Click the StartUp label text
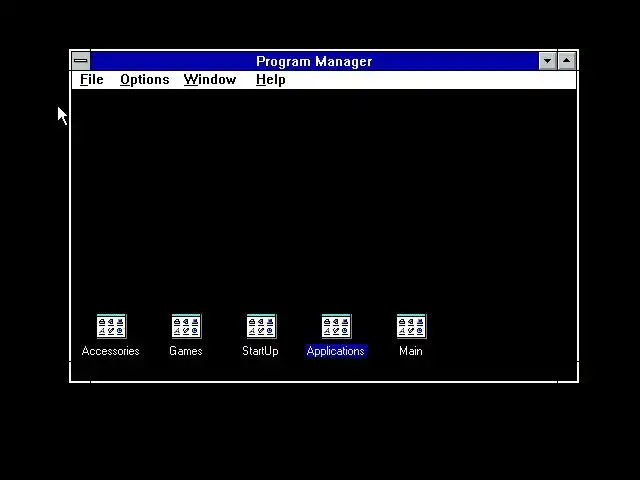This screenshot has height=480, width=640. pyautogui.click(x=260, y=351)
